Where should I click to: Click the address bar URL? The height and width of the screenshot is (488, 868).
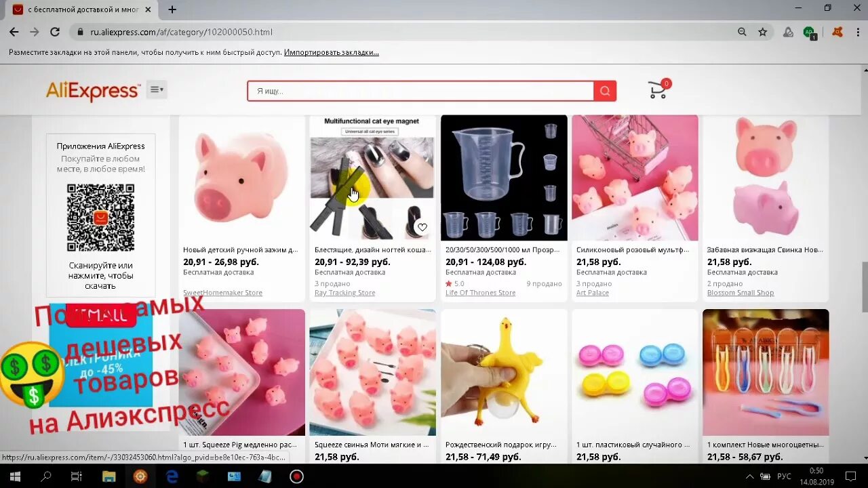[181, 32]
